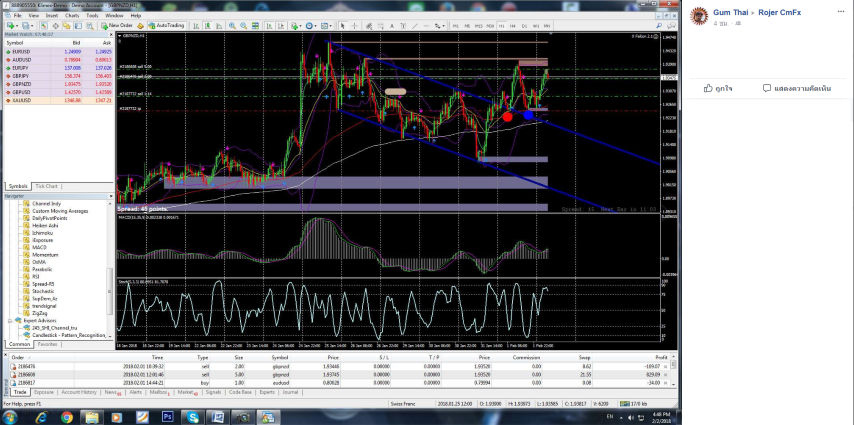Screen dimensions: 854x425
Task: Select the Trendline drawing tool
Action: 415,25
